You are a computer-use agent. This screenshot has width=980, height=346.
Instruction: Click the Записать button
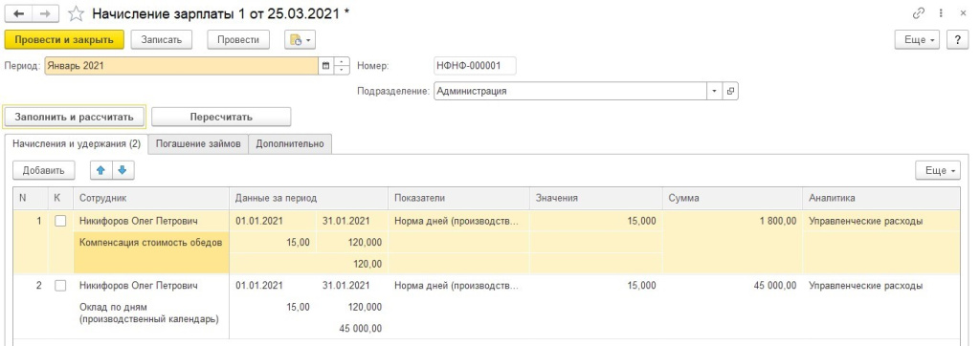tap(161, 40)
